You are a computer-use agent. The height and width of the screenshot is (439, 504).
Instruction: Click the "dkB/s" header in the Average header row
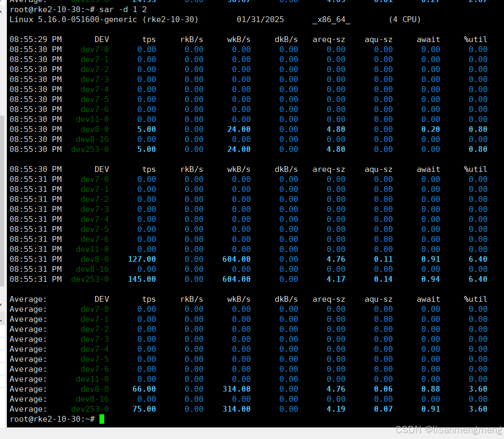point(286,299)
